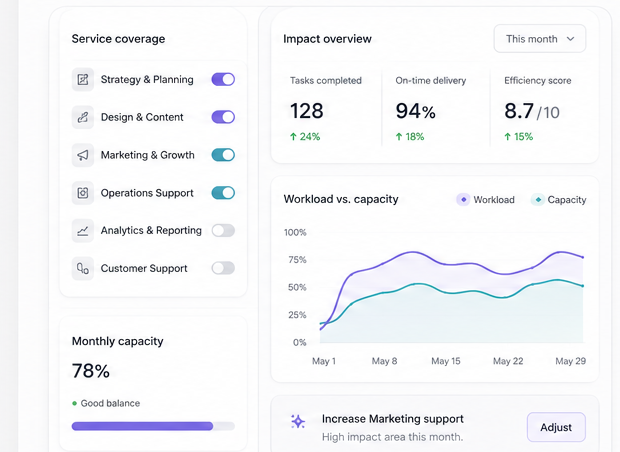Click the 50% y-axis label

[297, 287]
